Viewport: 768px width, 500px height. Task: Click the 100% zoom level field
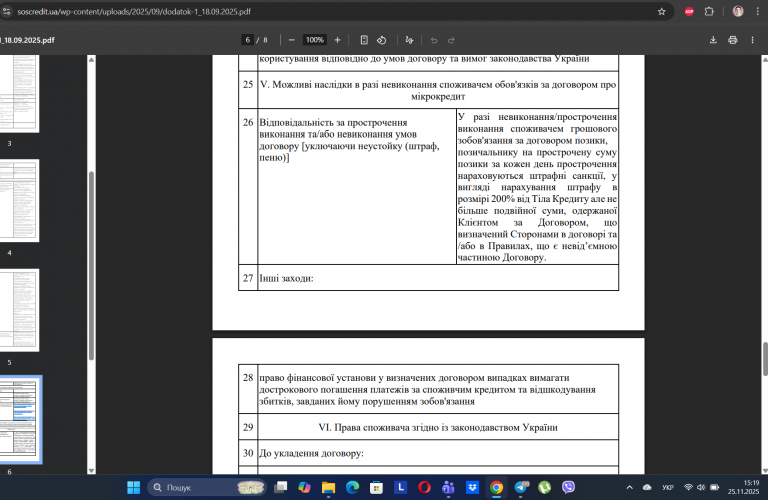tap(314, 40)
